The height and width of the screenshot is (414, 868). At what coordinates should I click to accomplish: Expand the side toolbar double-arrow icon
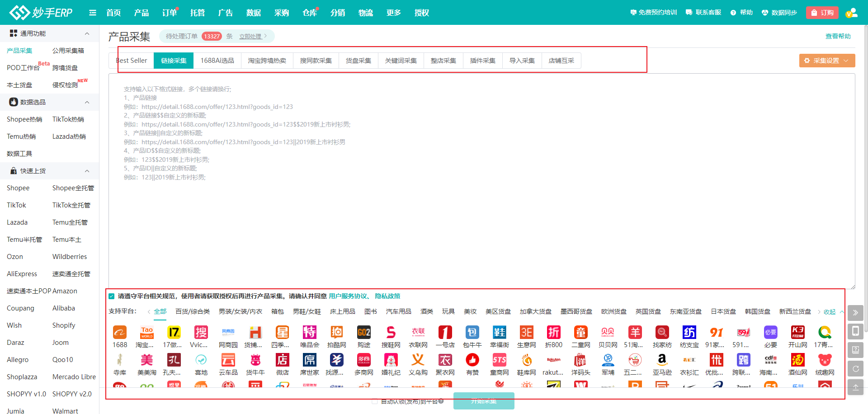(855, 313)
